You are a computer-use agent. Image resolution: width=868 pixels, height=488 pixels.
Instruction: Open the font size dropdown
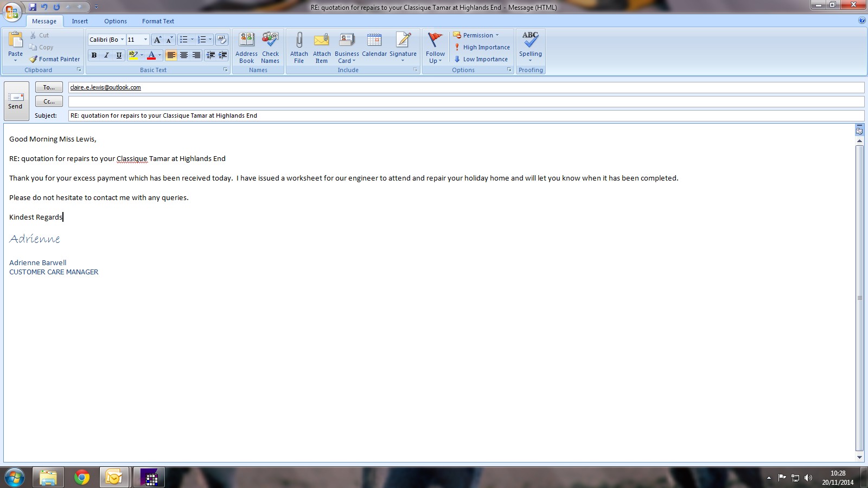click(145, 40)
